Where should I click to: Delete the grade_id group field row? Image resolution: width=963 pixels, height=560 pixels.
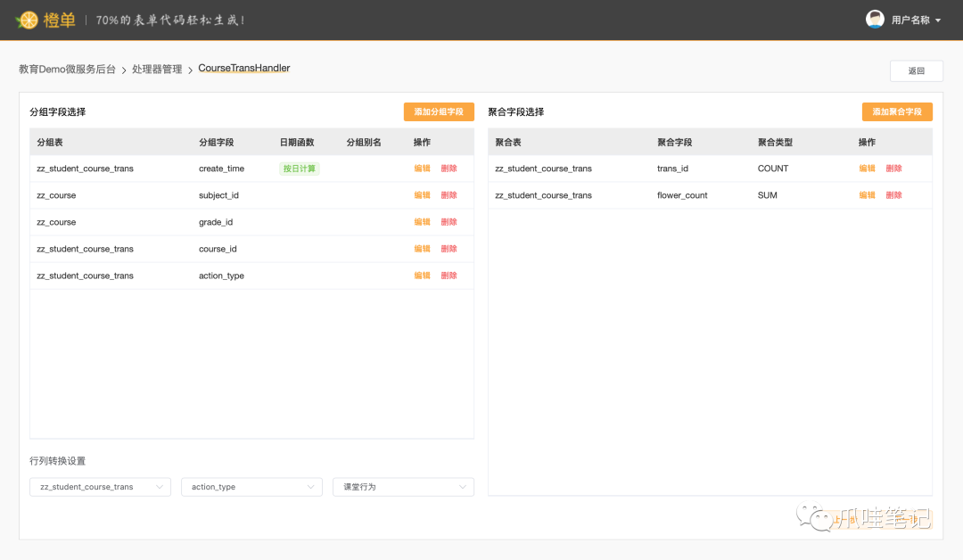[449, 222]
